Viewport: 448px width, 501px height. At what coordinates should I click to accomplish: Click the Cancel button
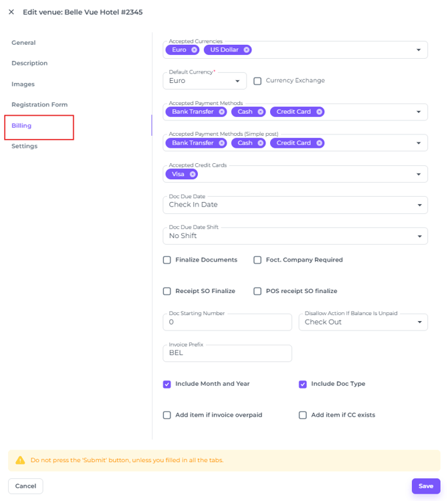coord(25,486)
